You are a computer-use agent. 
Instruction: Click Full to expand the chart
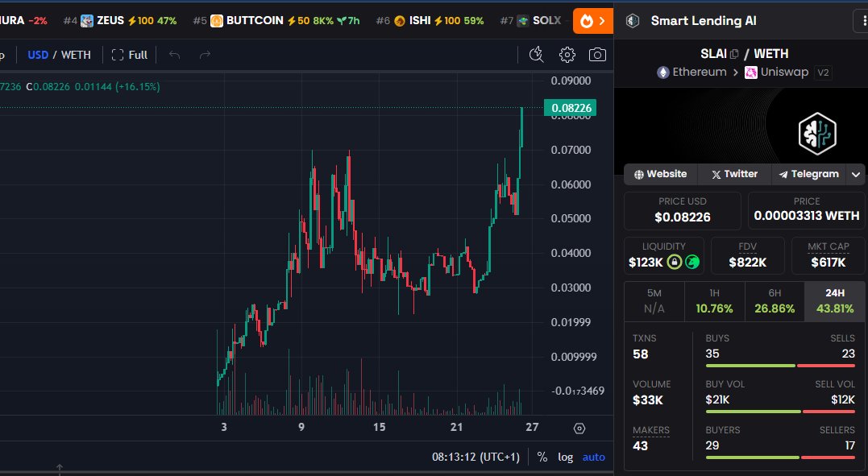point(136,54)
